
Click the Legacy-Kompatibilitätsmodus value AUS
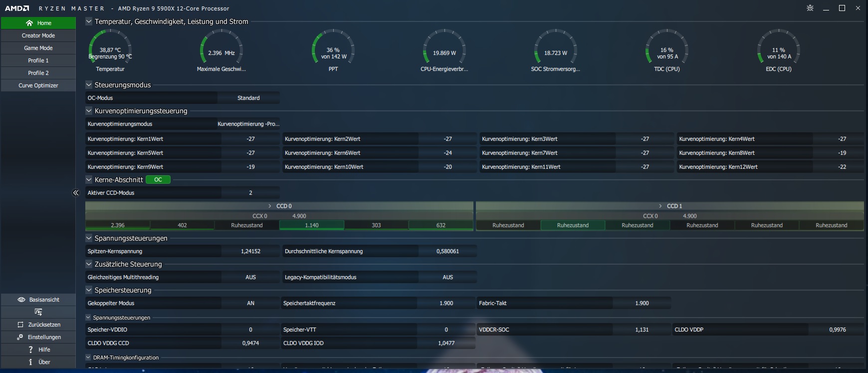coord(448,277)
